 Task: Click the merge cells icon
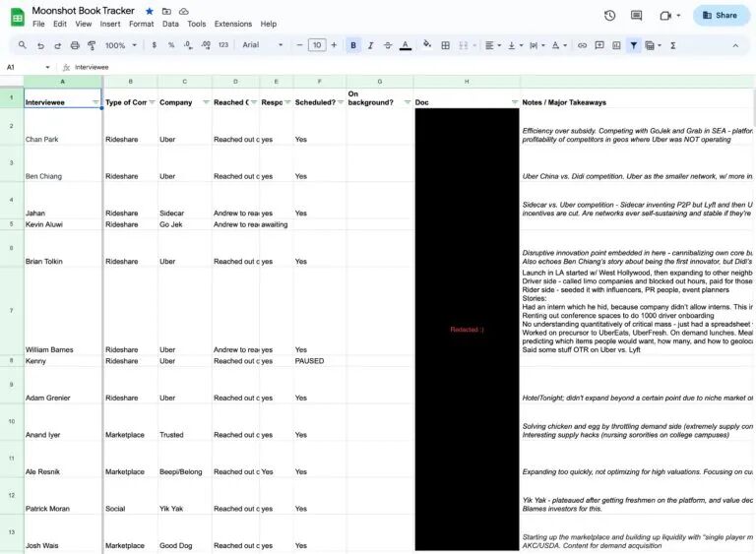[x=464, y=45]
